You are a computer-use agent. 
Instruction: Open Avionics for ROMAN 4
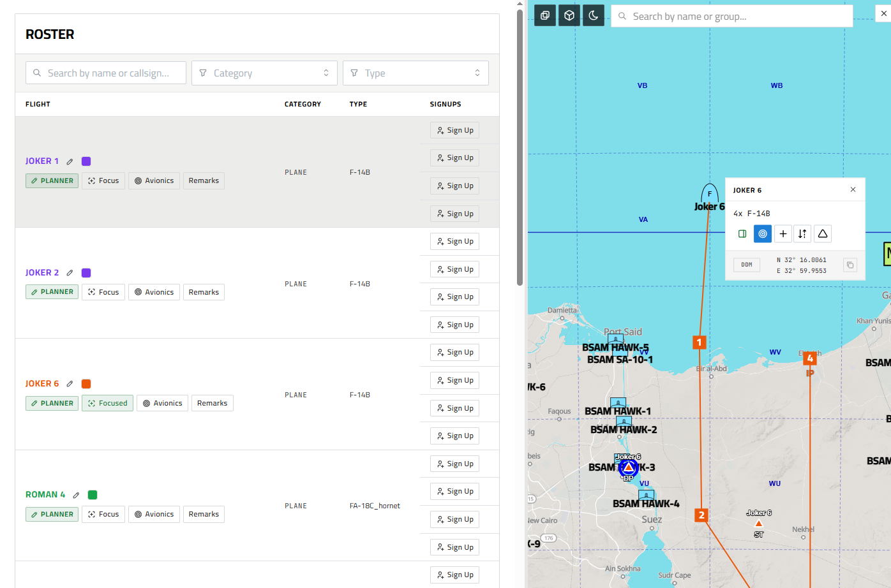[x=154, y=514]
